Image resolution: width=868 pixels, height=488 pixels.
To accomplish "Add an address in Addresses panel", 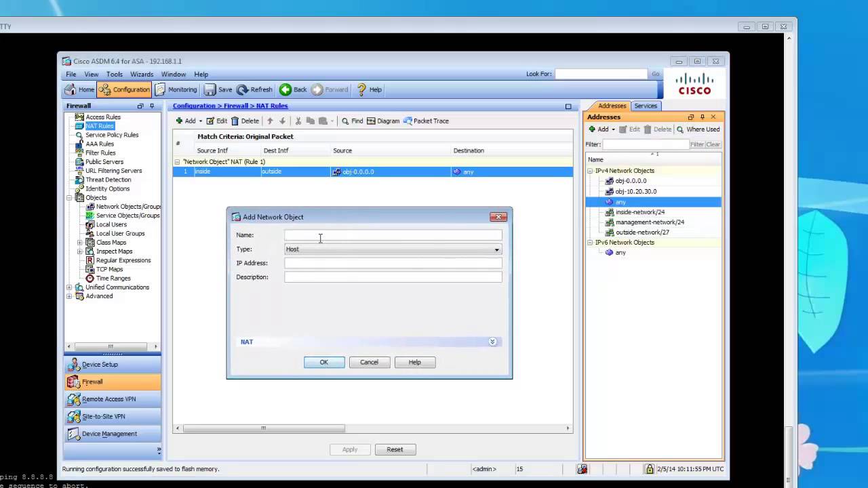I will coord(599,129).
